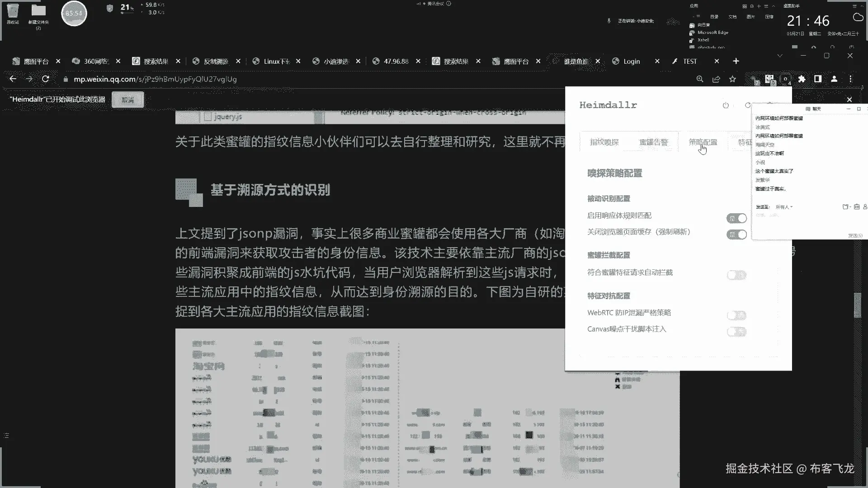Screen dimensions: 868x488
Task: Click the zoom magnifier icon in the address bar
Action: point(700,79)
